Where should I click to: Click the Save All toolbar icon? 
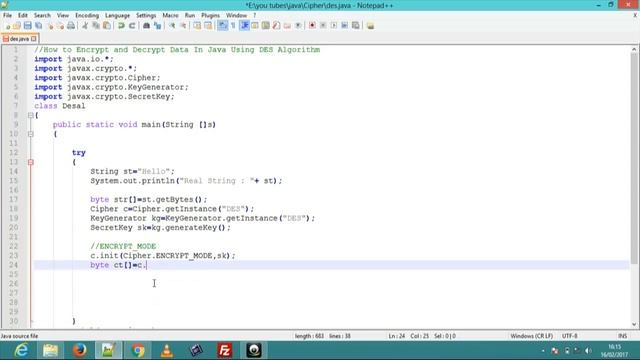pyautogui.click(x=38, y=26)
